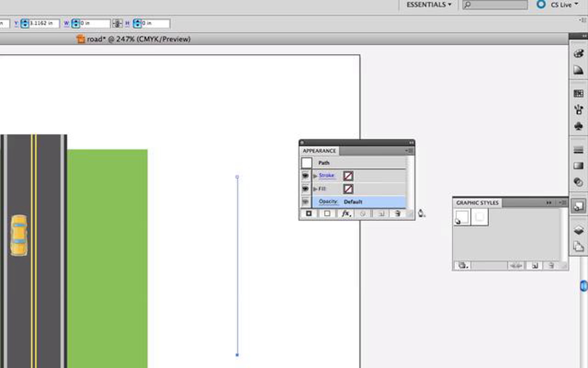Select the road document tab

click(x=134, y=39)
